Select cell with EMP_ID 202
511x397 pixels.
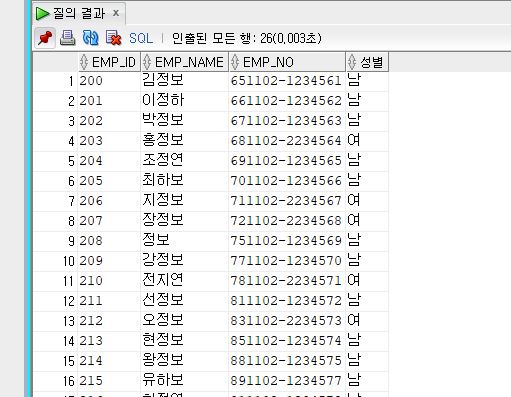(x=109, y=121)
